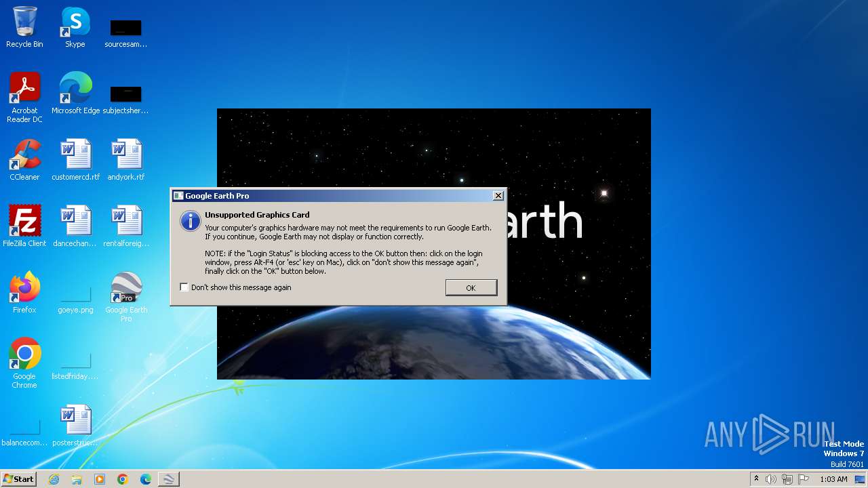Select the Skype desktop shortcut

75,27
